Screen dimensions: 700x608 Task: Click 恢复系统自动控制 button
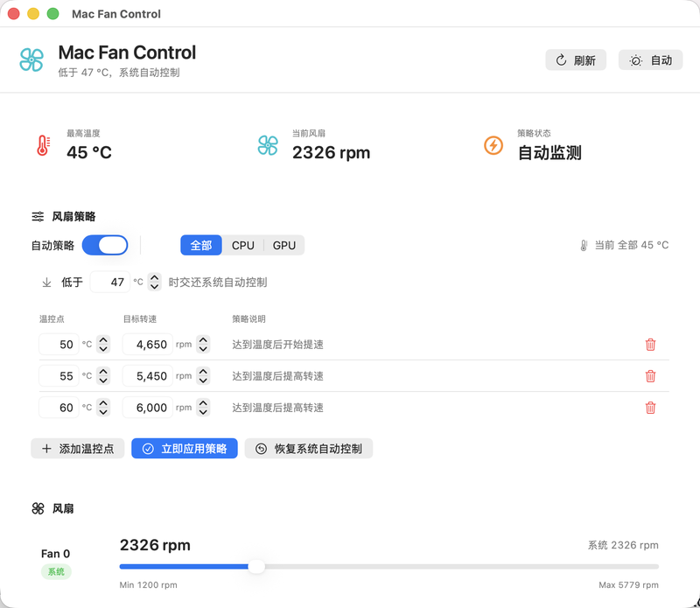tap(309, 449)
